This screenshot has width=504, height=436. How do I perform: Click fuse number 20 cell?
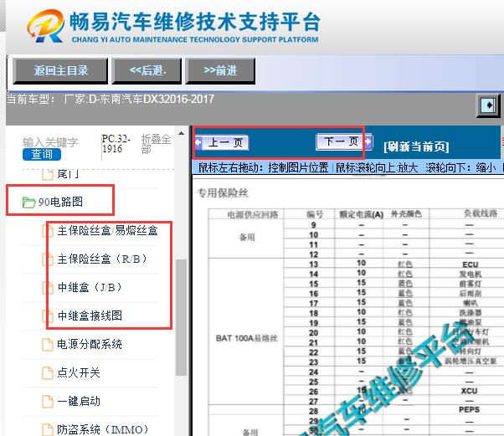(313, 333)
